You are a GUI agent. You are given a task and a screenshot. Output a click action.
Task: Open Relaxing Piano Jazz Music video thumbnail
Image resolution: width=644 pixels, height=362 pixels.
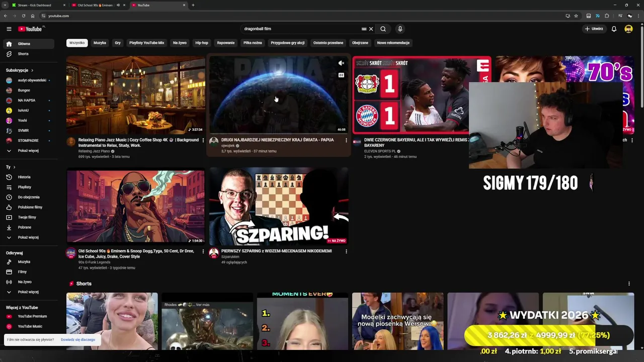[x=136, y=95]
